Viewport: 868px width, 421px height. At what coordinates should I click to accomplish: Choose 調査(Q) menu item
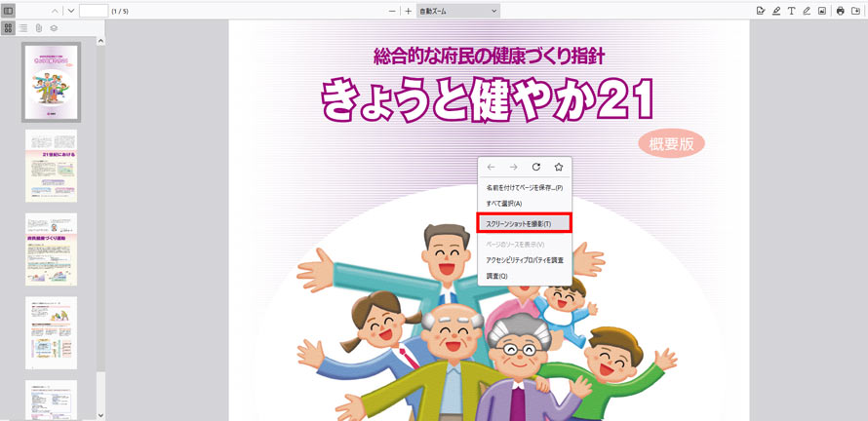click(x=525, y=276)
